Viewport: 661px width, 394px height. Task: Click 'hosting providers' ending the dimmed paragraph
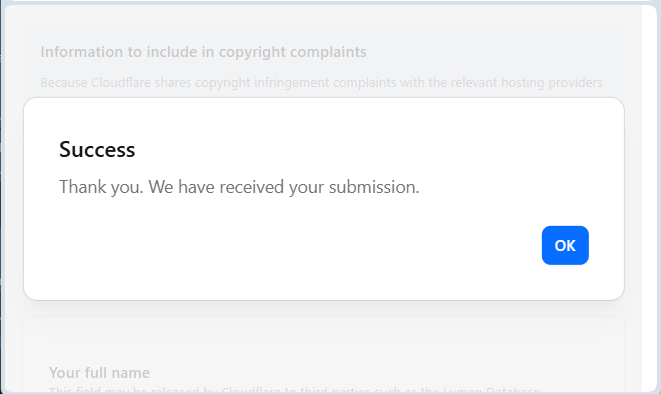pyautogui.click(x=551, y=82)
